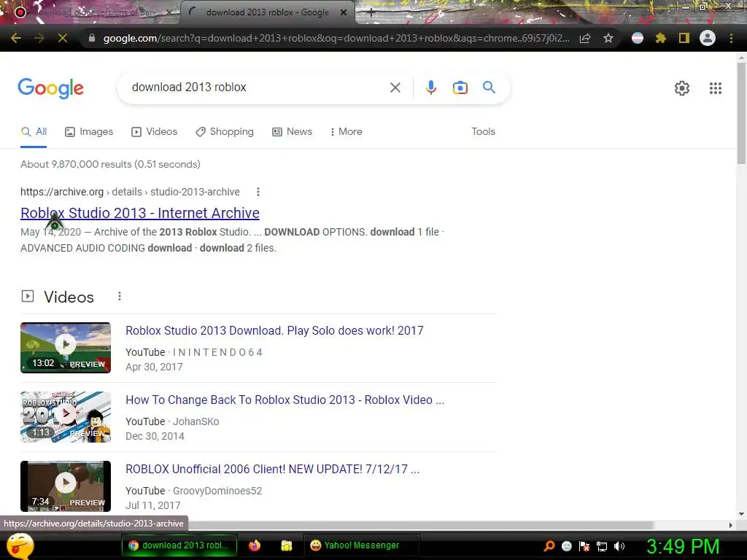This screenshot has width=747, height=560.
Task: Switch to Images results
Action: [x=89, y=132]
